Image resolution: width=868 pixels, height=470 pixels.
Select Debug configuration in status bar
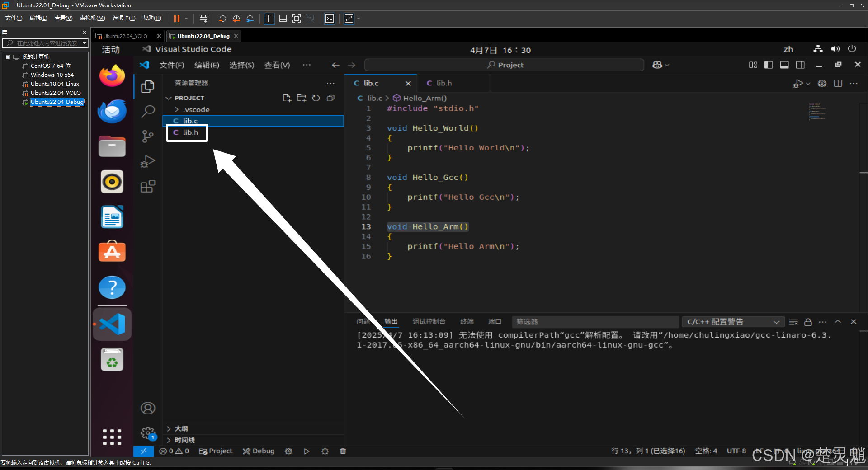(259, 451)
